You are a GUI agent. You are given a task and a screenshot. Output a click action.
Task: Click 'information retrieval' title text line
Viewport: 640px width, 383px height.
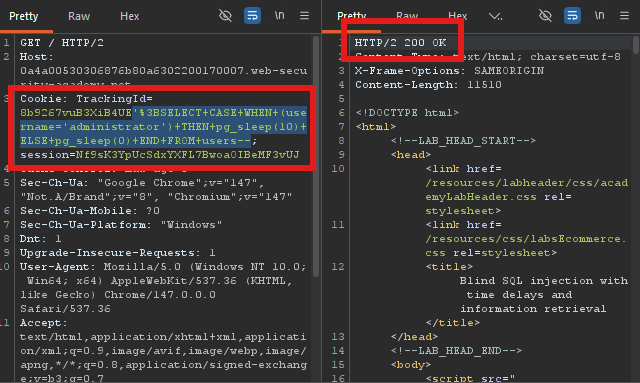(x=533, y=309)
